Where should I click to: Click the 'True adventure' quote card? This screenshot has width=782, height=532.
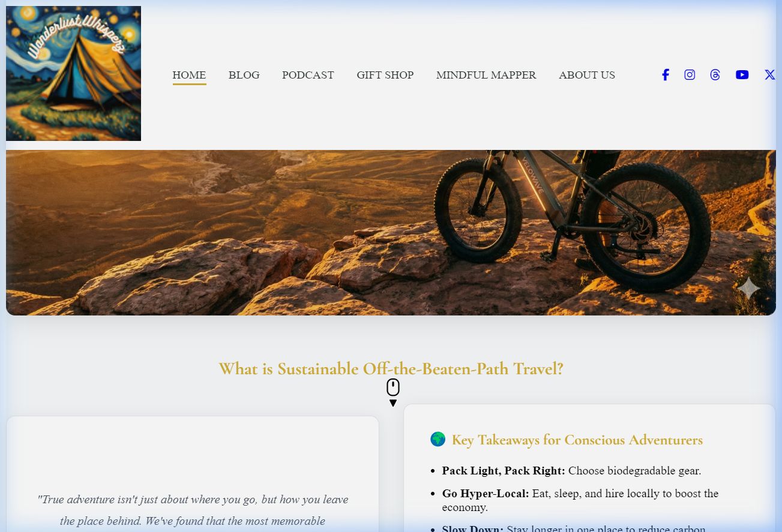pyautogui.click(x=193, y=474)
